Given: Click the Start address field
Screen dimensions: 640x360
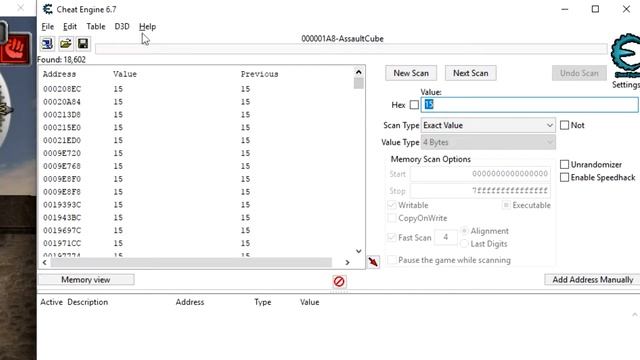Looking at the screenshot, I should [x=480, y=174].
